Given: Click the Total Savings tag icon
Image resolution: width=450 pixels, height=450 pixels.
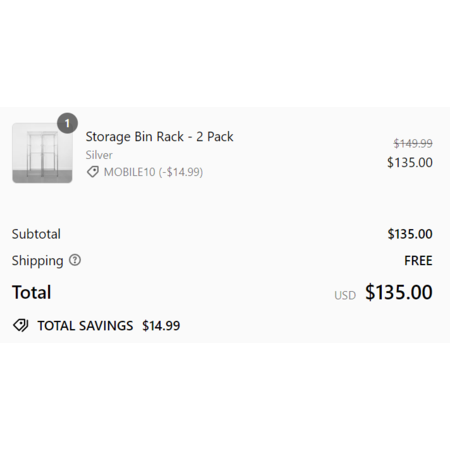Looking at the screenshot, I should [x=21, y=325].
